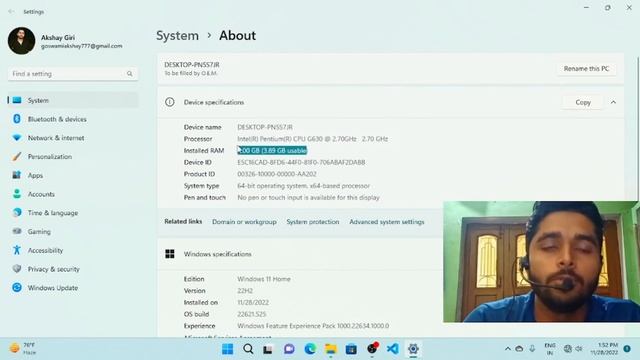This screenshot has height=360, width=640.
Task: Click the Device specifications info icon
Action: point(170,102)
